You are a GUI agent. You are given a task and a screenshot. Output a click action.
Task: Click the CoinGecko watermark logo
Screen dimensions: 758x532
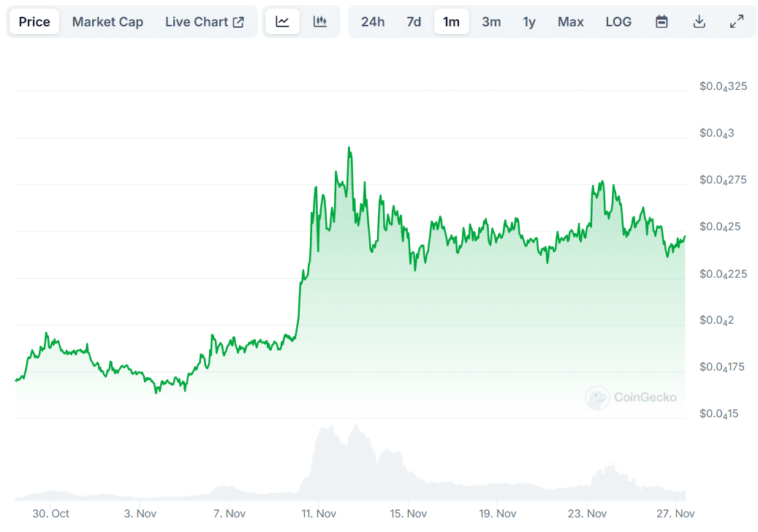pos(632,398)
